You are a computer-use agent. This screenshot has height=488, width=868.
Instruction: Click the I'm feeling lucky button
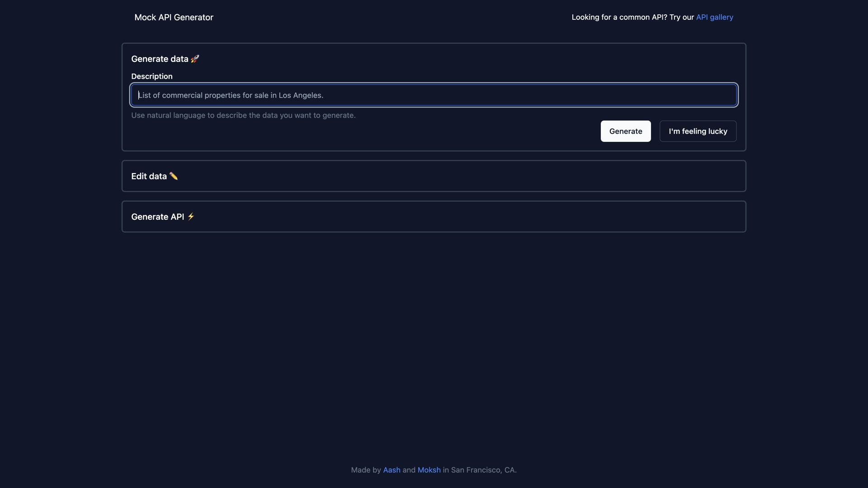698,131
